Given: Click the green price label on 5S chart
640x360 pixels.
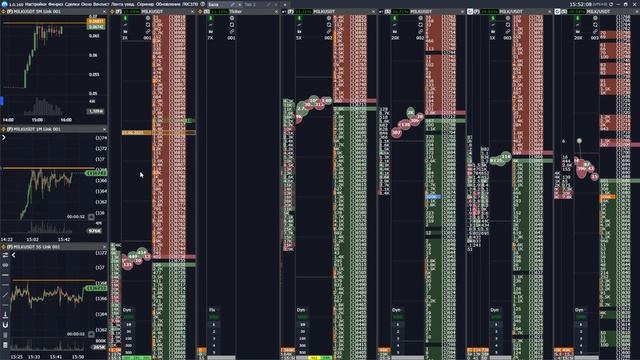Looking at the screenshot, I should (96, 289).
